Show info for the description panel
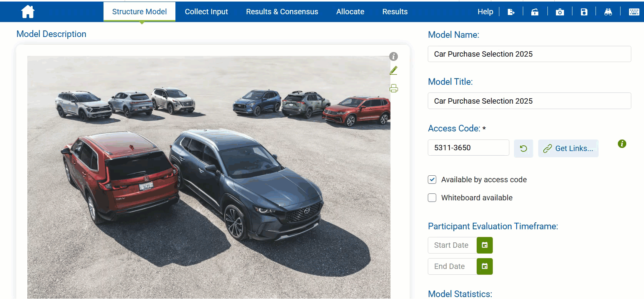644x299 pixels. tap(394, 57)
